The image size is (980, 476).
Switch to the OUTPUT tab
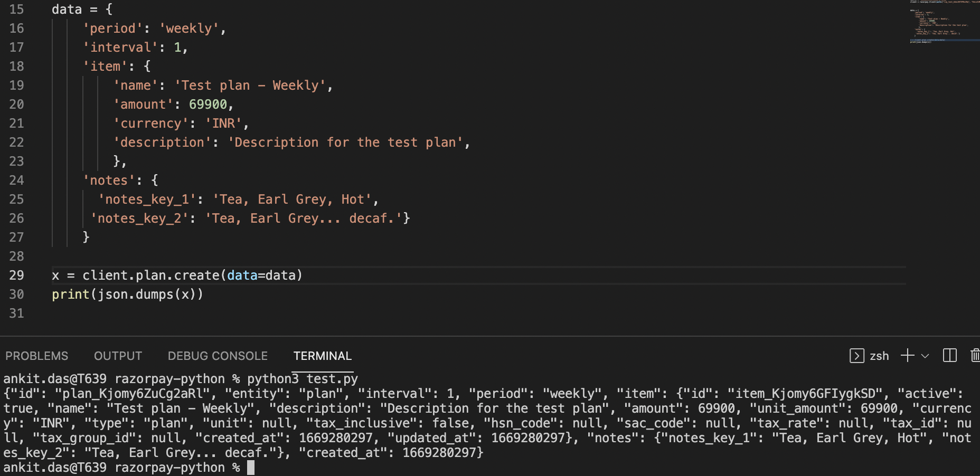click(117, 356)
